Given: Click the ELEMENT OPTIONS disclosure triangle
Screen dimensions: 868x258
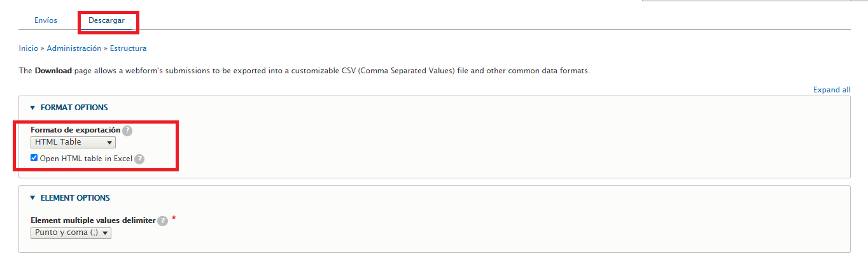Looking at the screenshot, I should (33, 198).
